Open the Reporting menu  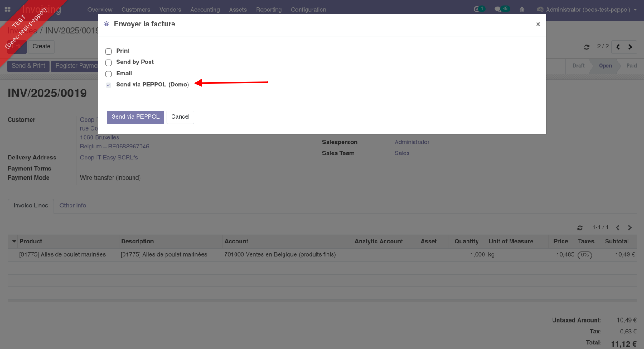click(x=268, y=10)
